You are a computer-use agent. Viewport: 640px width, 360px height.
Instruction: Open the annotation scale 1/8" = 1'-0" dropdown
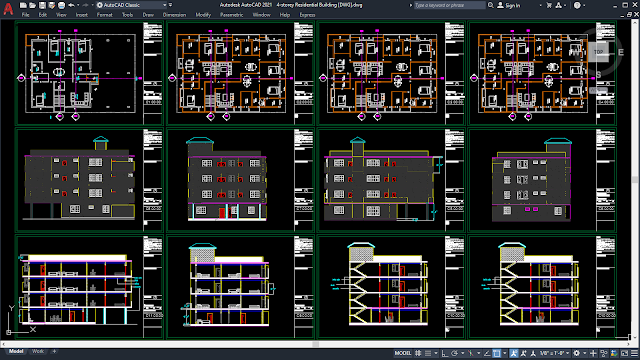click(554, 353)
